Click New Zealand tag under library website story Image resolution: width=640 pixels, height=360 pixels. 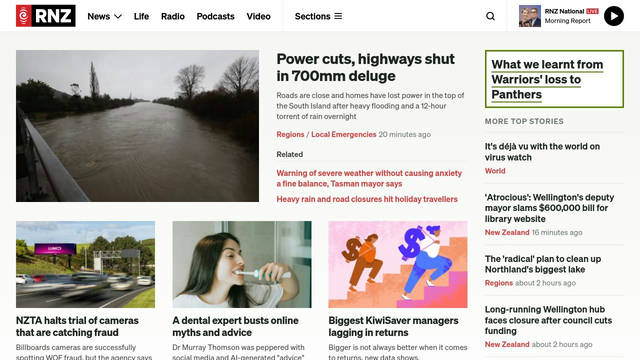(507, 232)
